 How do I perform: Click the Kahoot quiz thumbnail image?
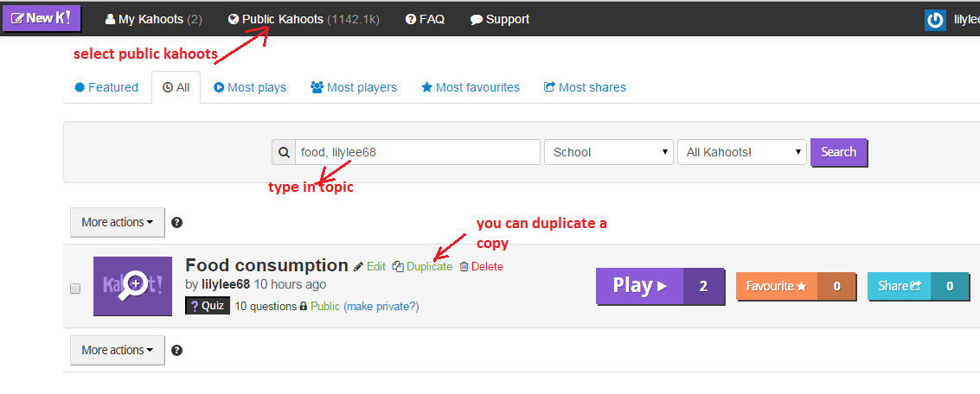[132, 286]
